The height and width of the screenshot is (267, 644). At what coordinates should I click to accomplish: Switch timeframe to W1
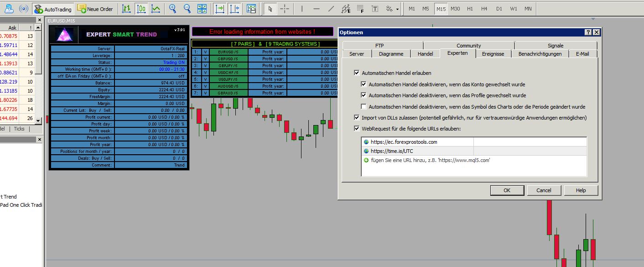click(514, 9)
